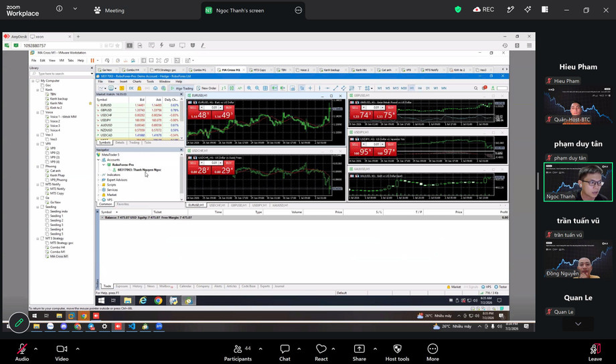Open the Zoom layout view icon
This screenshot has height=364, width=616.
pos(544,9)
